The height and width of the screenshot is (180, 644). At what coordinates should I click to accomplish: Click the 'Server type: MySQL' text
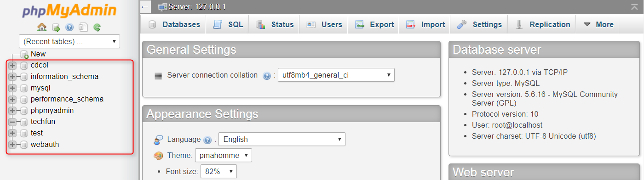pyautogui.click(x=506, y=84)
